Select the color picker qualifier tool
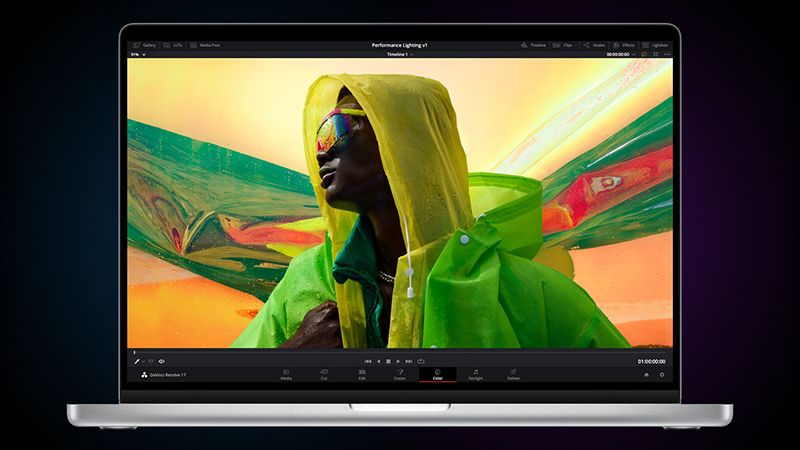This screenshot has width=800, height=450. click(x=137, y=361)
